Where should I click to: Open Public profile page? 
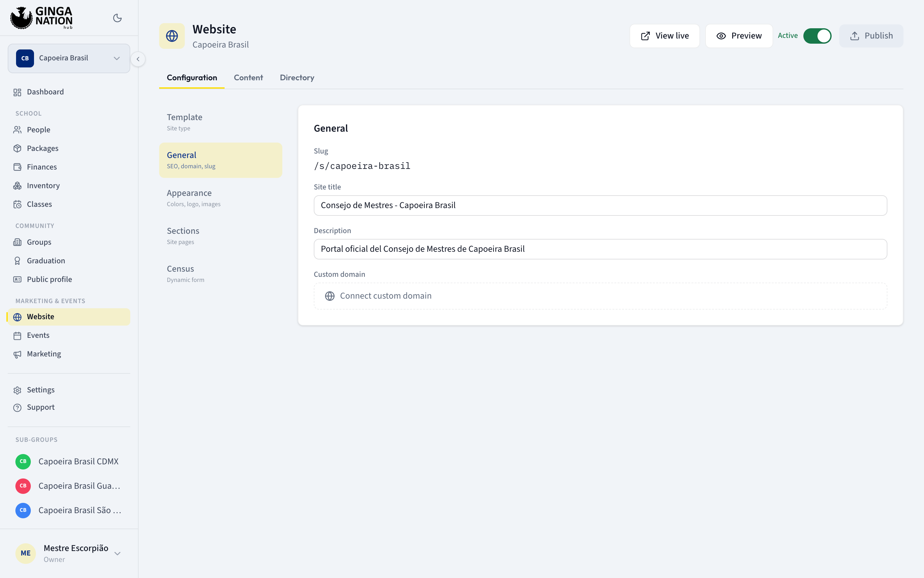pyautogui.click(x=69, y=279)
